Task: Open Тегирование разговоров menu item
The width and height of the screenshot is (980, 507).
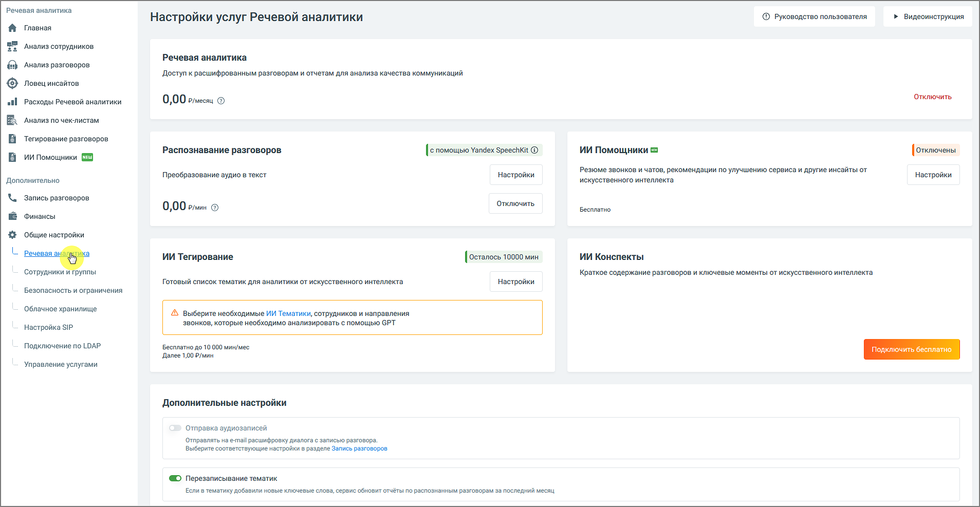Action: pos(66,139)
